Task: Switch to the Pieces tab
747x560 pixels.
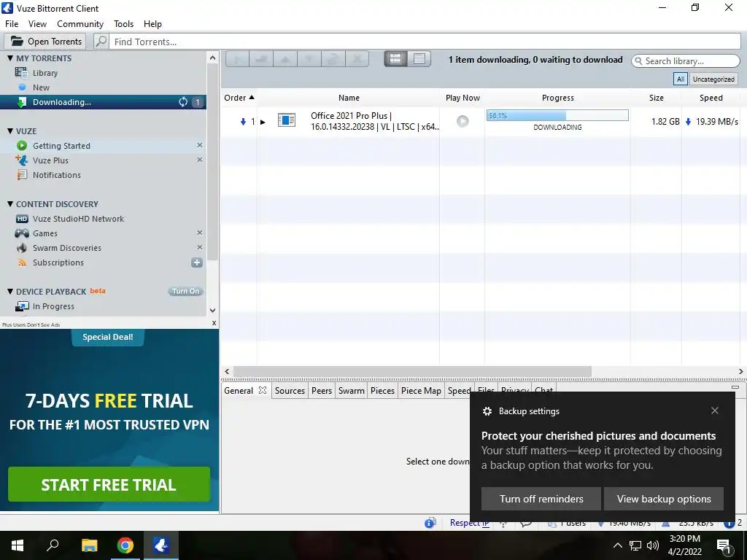Action: point(382,391)
